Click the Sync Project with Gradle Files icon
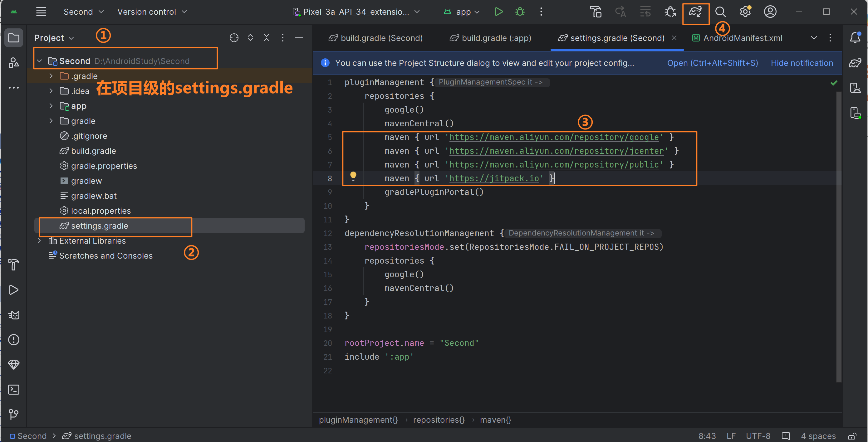The width and height of the screenshot is (868, 442). pyautogui.click(x=695, y=12)
